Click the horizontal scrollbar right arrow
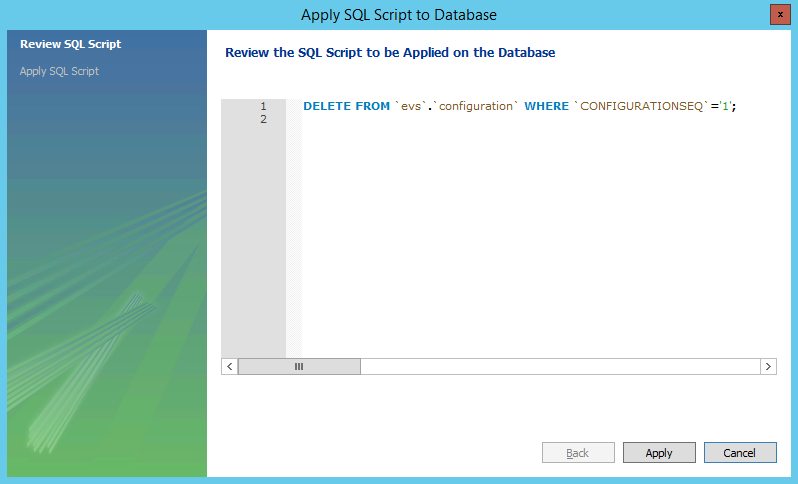The width and height of the screenshot is (798, 484). 767,367
